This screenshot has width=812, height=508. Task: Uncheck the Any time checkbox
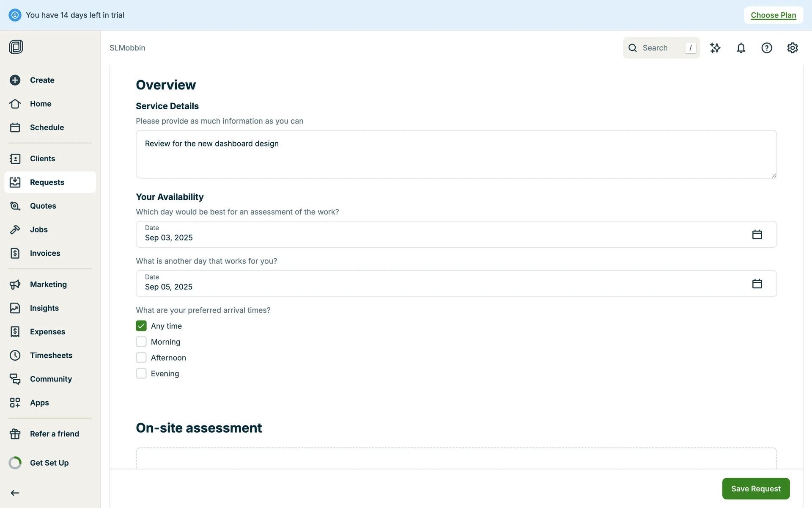pyautogui.click(x=141, y=326)
